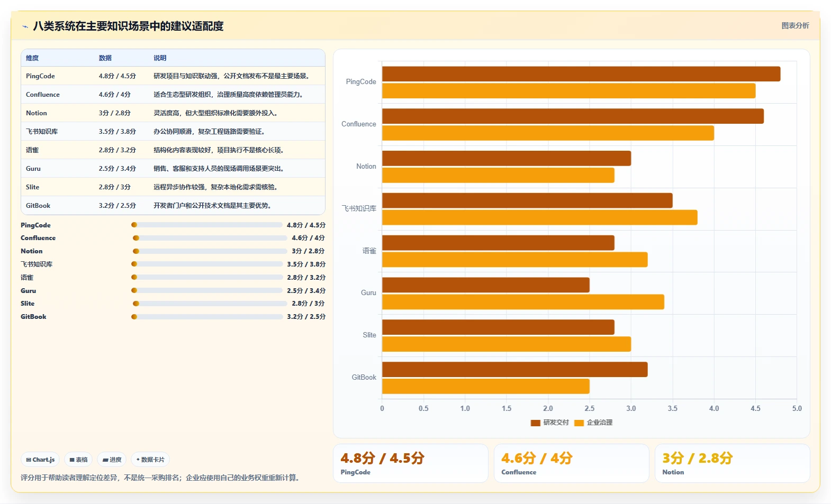This screenshot has height=504, width=831.
Task: Toggle the 企业治理 legend item
Action: (593, 423)
